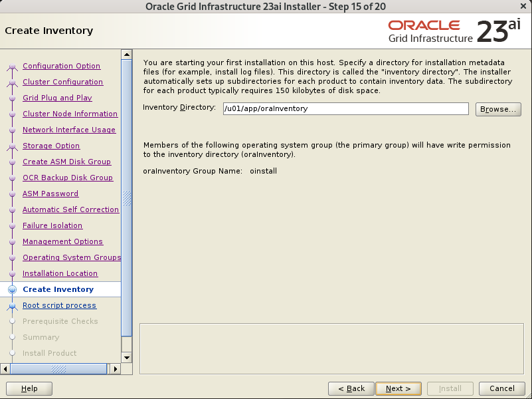Advance to the Root script process step

(x=59, y=305)
